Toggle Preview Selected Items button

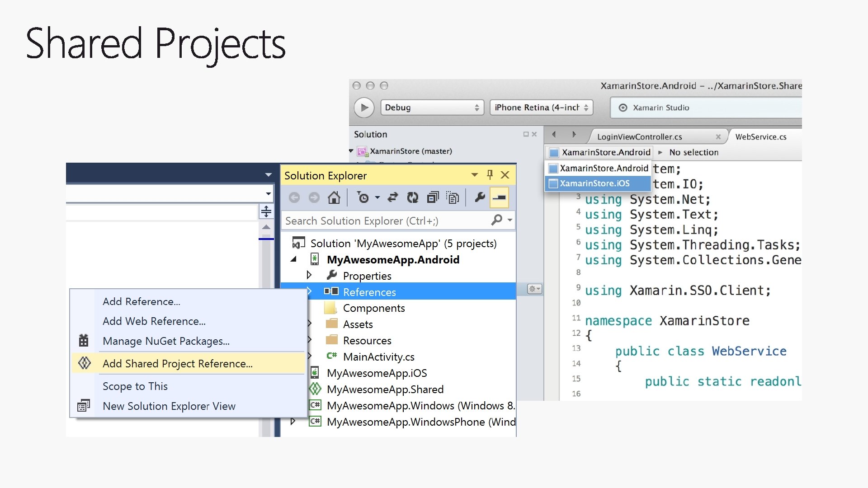(499, 197)
